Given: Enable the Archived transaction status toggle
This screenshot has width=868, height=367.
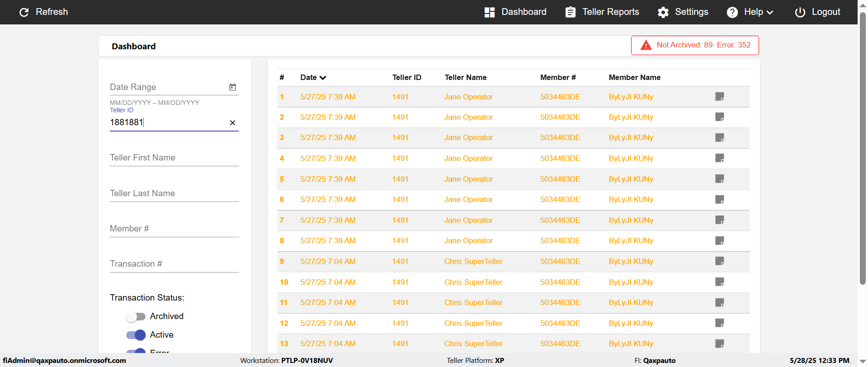Looking at the screenshot, I should 136,316.
